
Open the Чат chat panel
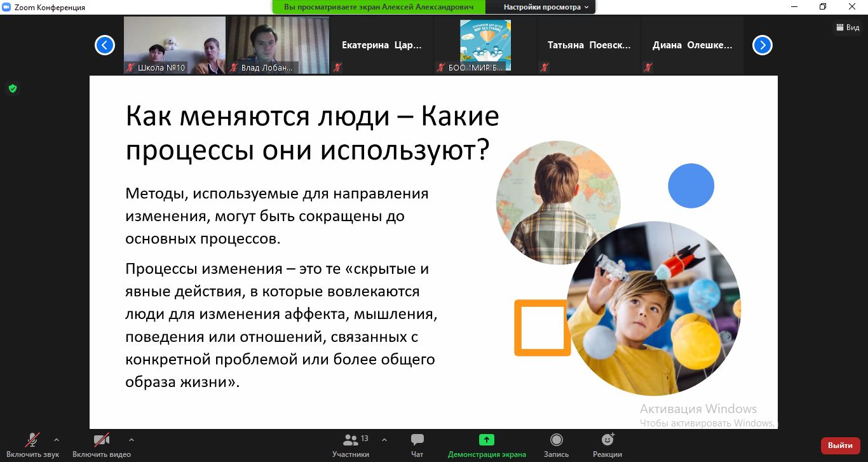tap(417, 440)
